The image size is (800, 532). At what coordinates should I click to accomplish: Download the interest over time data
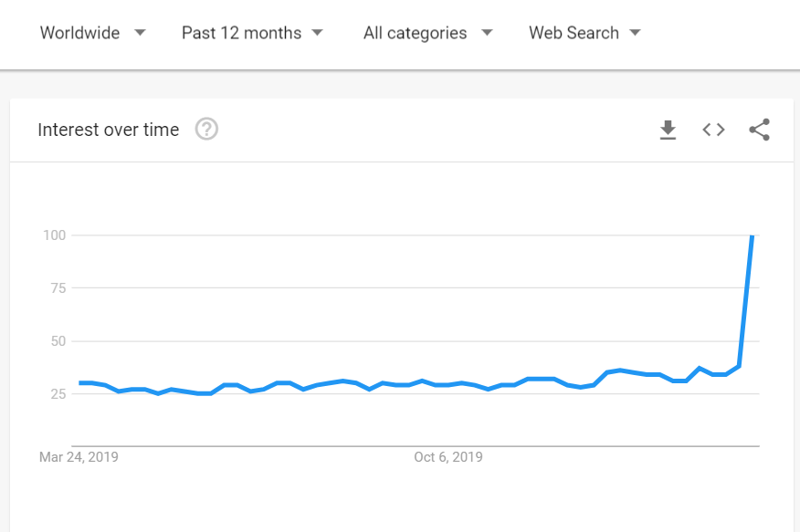668,130
